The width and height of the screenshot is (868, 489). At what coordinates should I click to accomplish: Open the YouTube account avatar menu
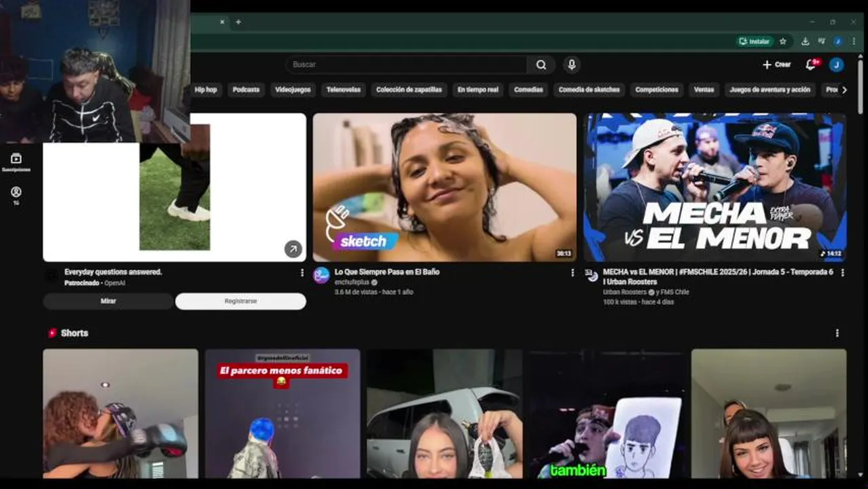click(x=837, y=65)
